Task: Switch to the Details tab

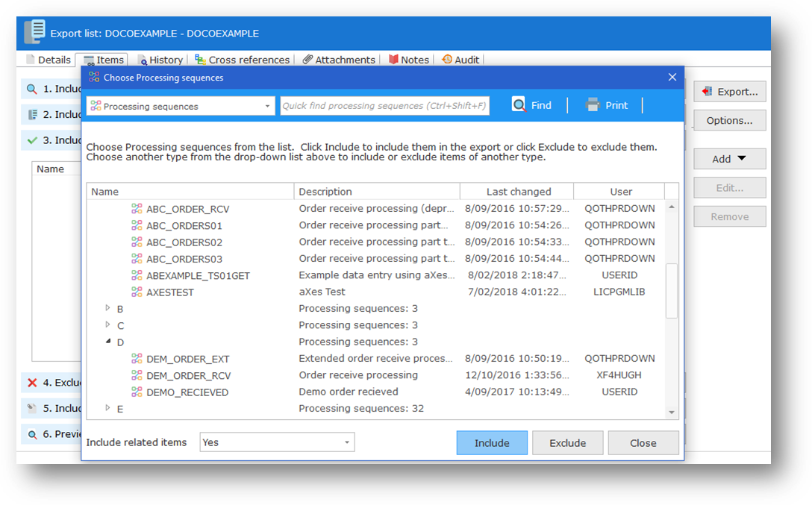Action: click(x=49, y=60)
